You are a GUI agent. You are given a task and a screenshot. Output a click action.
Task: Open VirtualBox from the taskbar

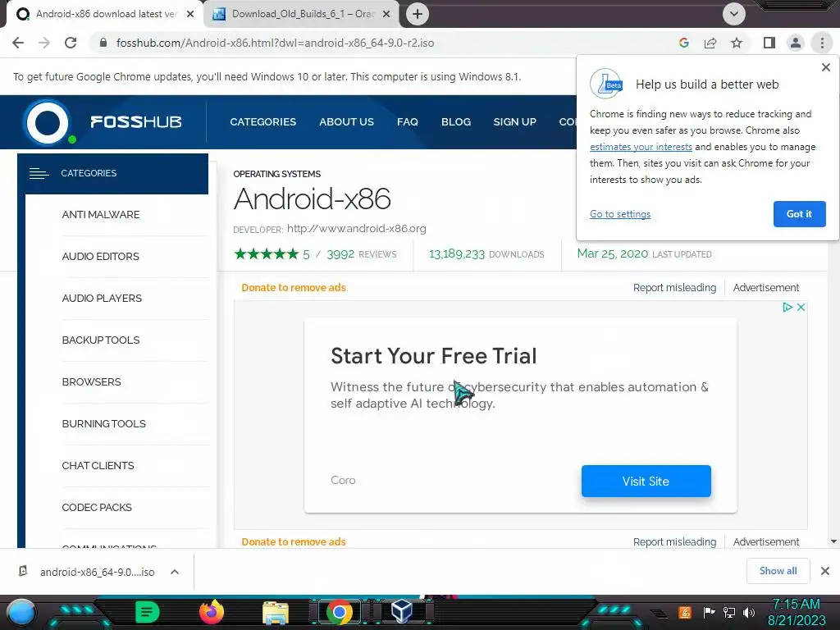click(x=402, y=612)
